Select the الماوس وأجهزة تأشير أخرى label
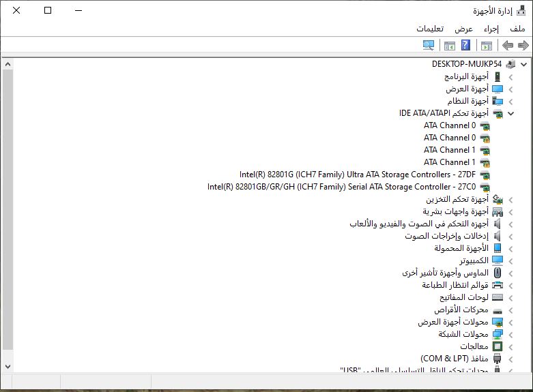533x392 pixels. click(445, 273)
